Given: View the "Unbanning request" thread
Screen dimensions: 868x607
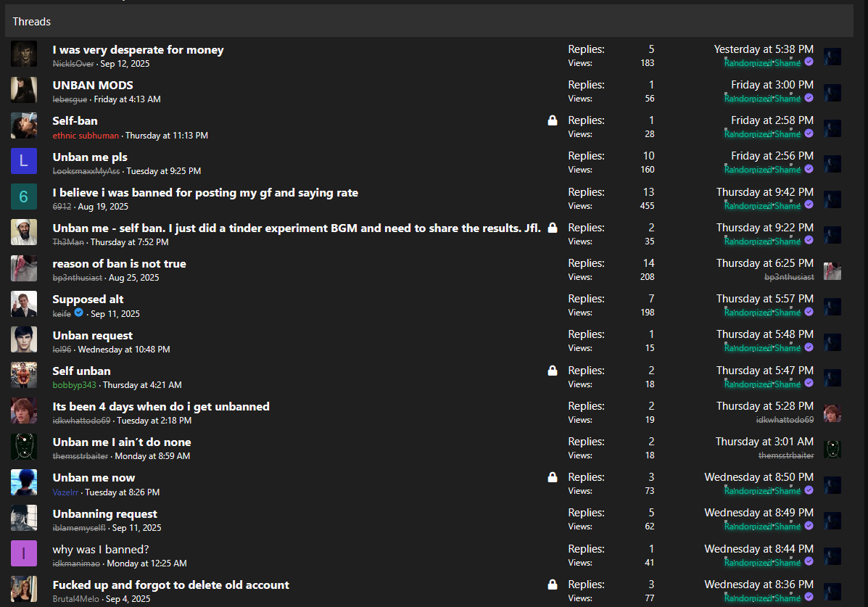Looking at the screenshot, I should 104,513.
